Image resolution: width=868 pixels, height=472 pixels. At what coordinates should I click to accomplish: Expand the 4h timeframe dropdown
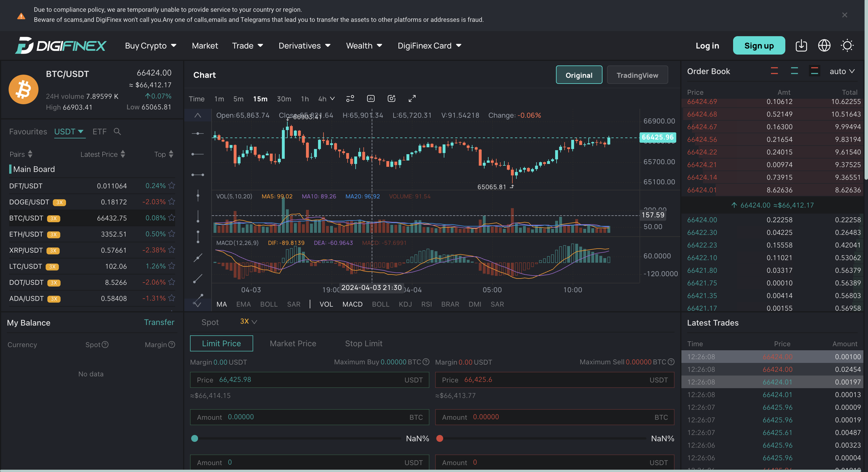tap(326, 99)
